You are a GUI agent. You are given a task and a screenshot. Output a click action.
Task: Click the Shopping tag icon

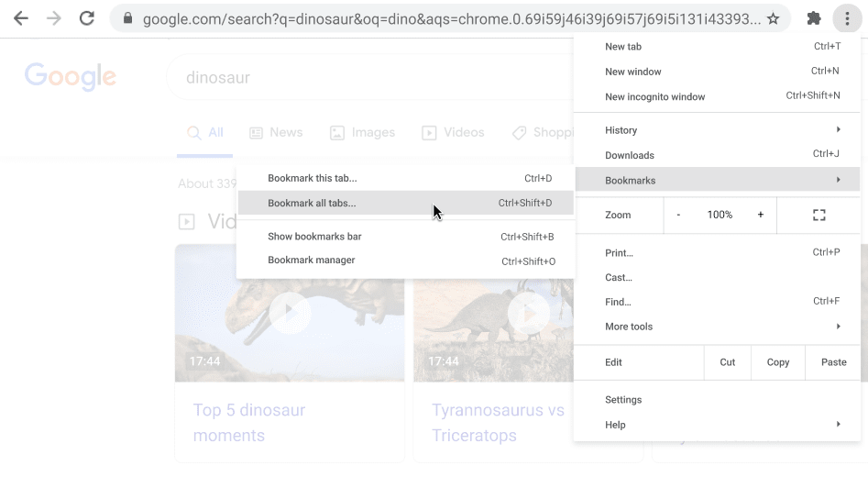pos(520,133)
